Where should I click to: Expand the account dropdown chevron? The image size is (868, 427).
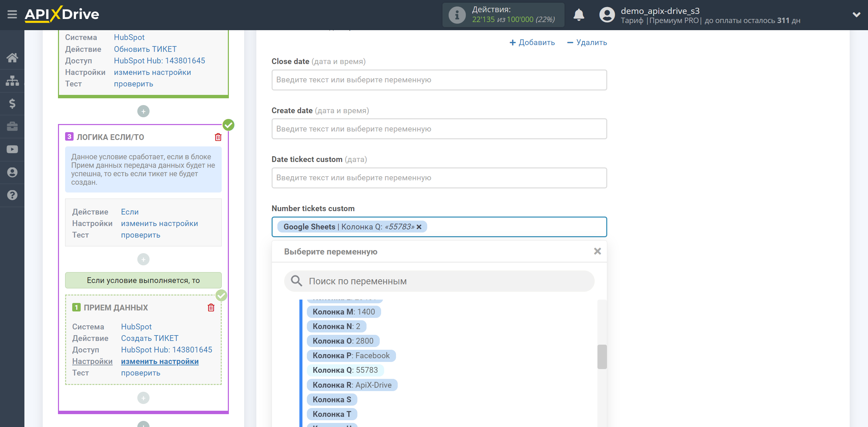click(856, 15)
